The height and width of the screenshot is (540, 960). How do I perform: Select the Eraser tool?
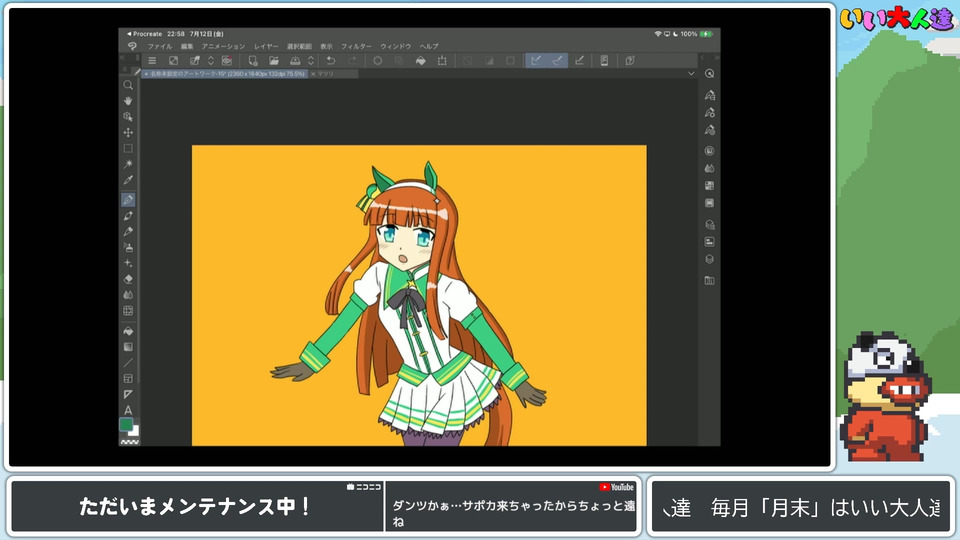[x=128, y=279]
